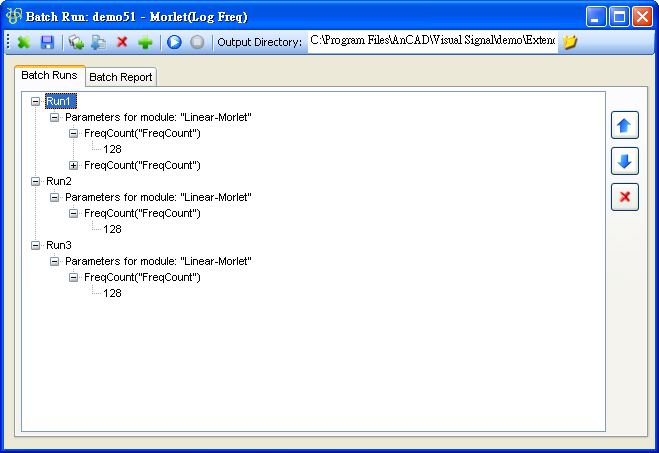The image size is (659, 453).
Task: Collapse the Run2 tree node
Action: pos(36,181)
